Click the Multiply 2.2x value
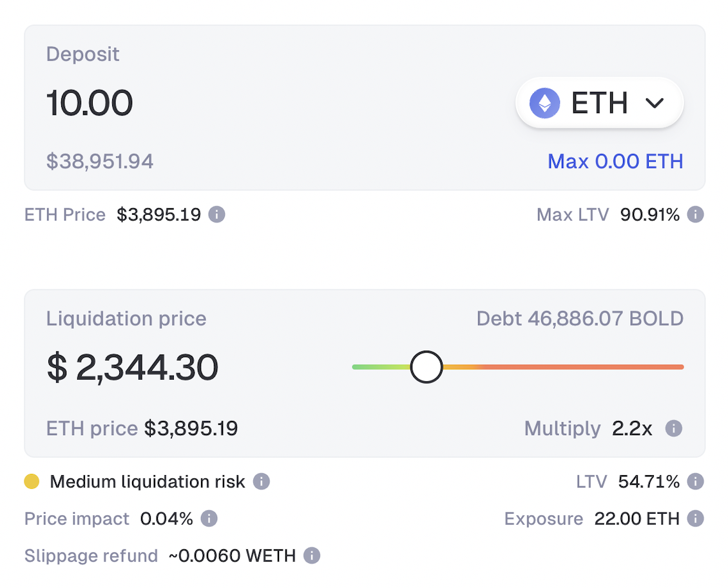The height and width of the screenshot is (588, 728). click(632, 428)
